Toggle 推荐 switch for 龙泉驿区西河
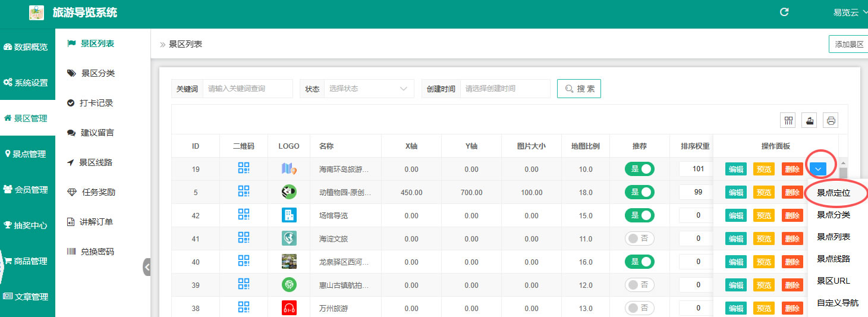The width and height of the screenshot is (868, 317). (640, 262)
